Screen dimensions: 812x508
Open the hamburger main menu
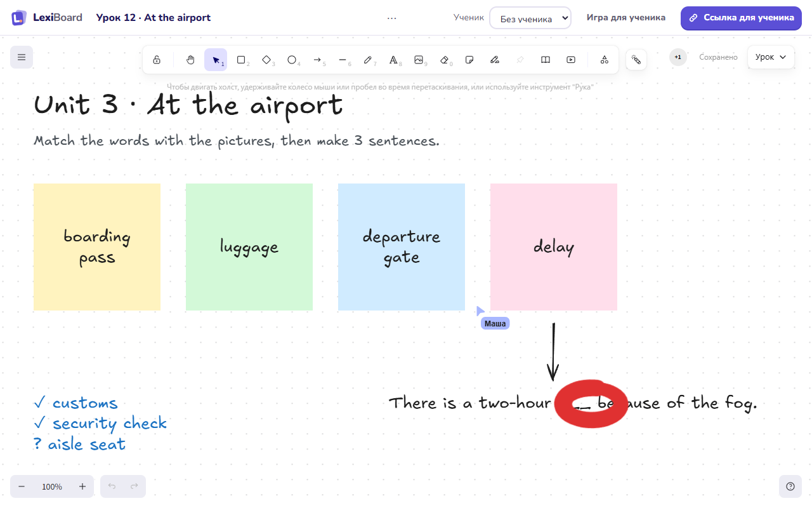[x=22, y=57]
